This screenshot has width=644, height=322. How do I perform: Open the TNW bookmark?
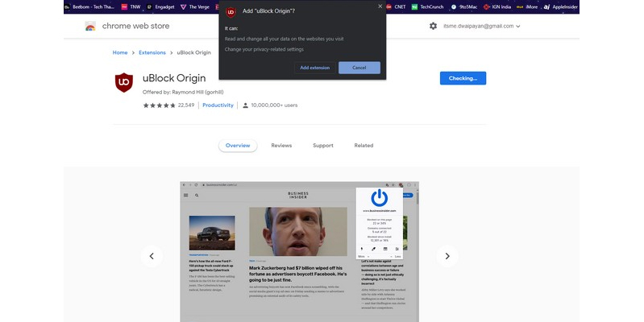click(131, 6)
